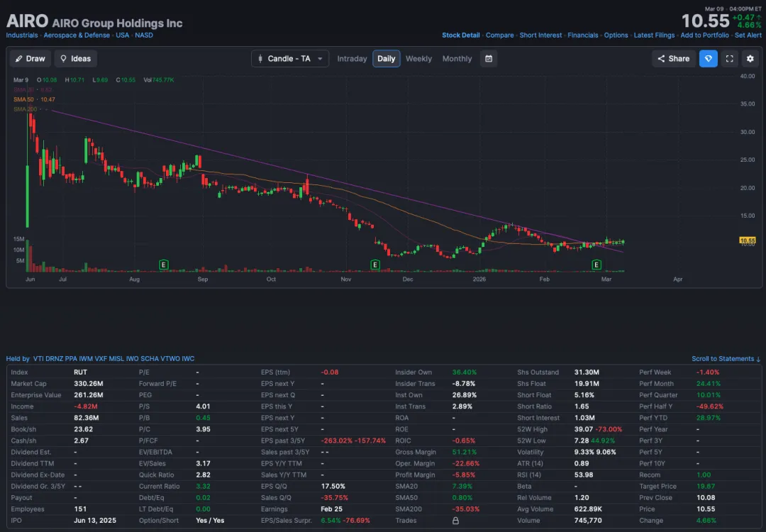This screenshot has height=532, width=766.
Task: Open the VTWO ETF holder link
Action: (x=170, y=359)
